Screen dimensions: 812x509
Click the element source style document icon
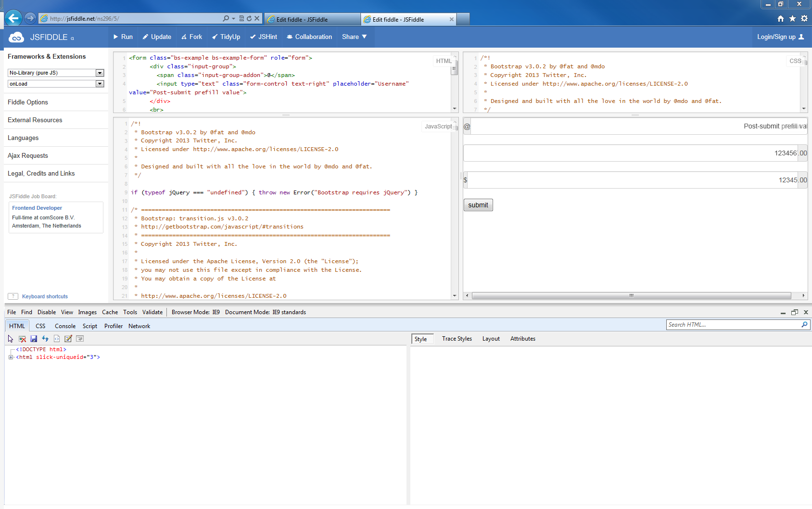coord(57,339)
